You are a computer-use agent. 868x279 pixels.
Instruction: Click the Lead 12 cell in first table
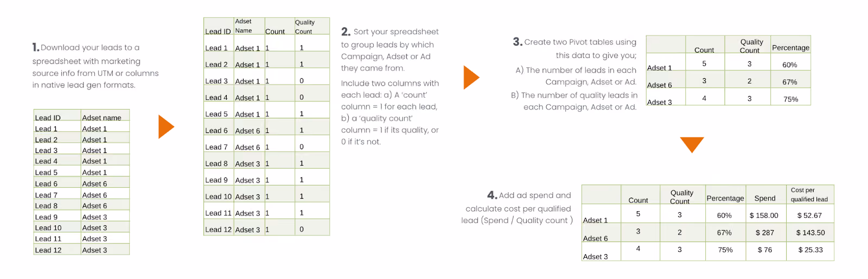tap(48, 250)
